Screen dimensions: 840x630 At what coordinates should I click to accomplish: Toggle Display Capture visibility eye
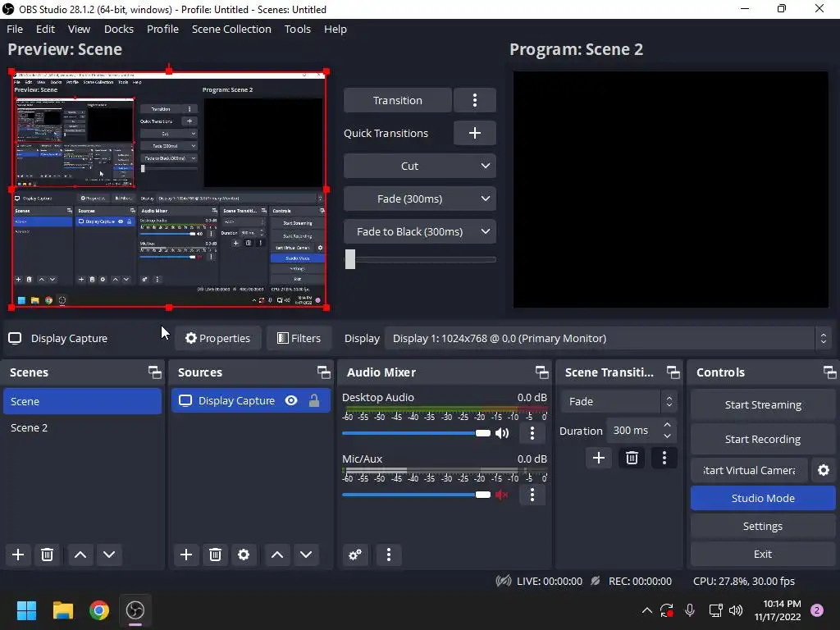click(x=291, y=400)
